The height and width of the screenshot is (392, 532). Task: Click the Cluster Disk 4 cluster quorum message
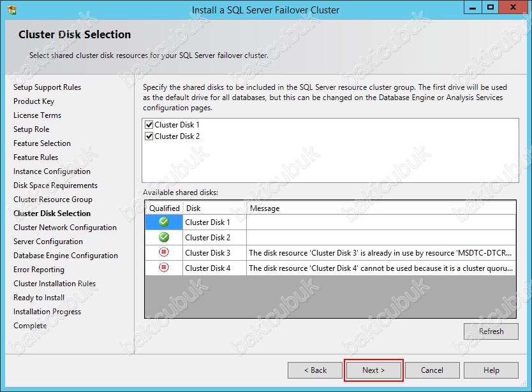(381, 268)
